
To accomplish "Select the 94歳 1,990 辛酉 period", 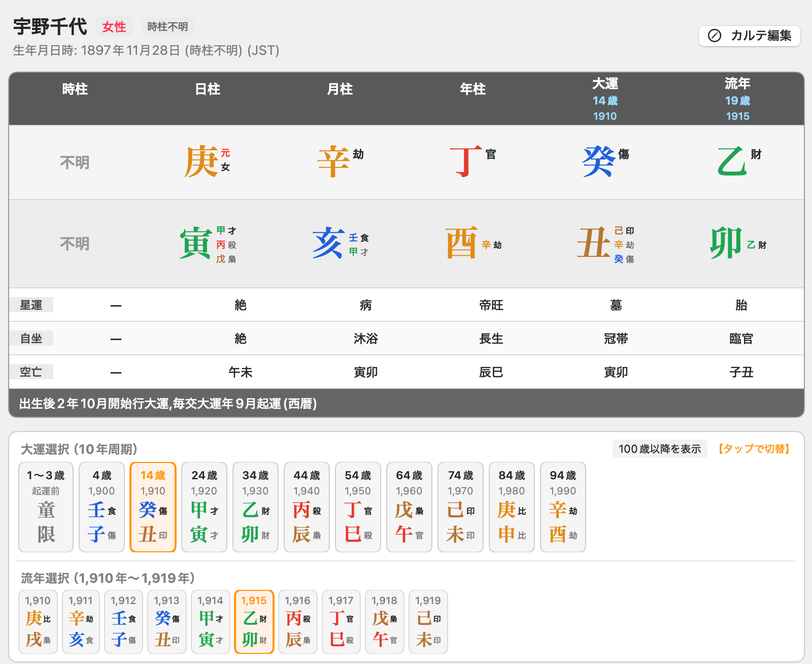I will [x=563, y=507].
